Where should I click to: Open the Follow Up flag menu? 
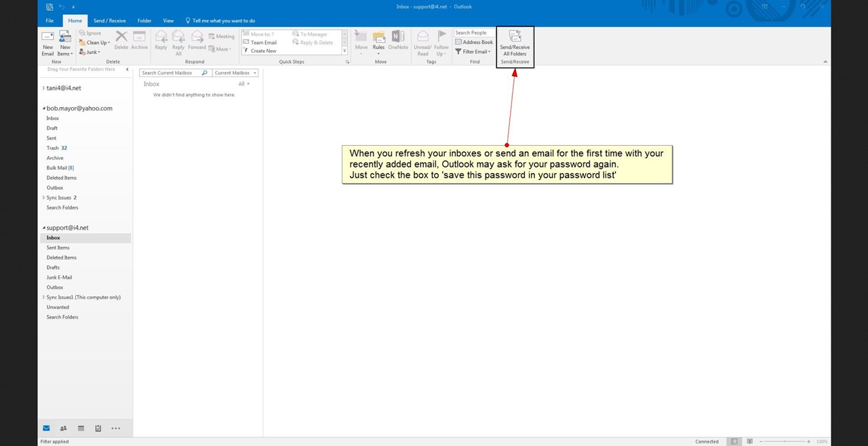point(441,43)
